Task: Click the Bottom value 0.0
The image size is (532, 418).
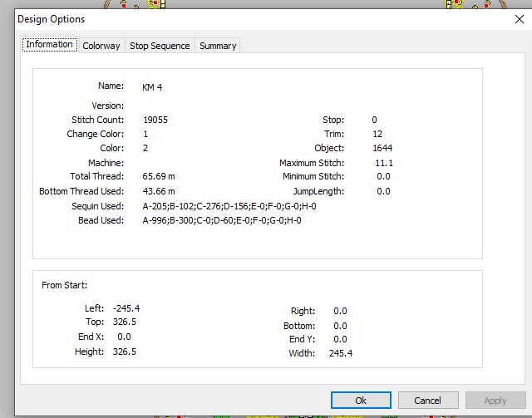Action: (340, 326)
